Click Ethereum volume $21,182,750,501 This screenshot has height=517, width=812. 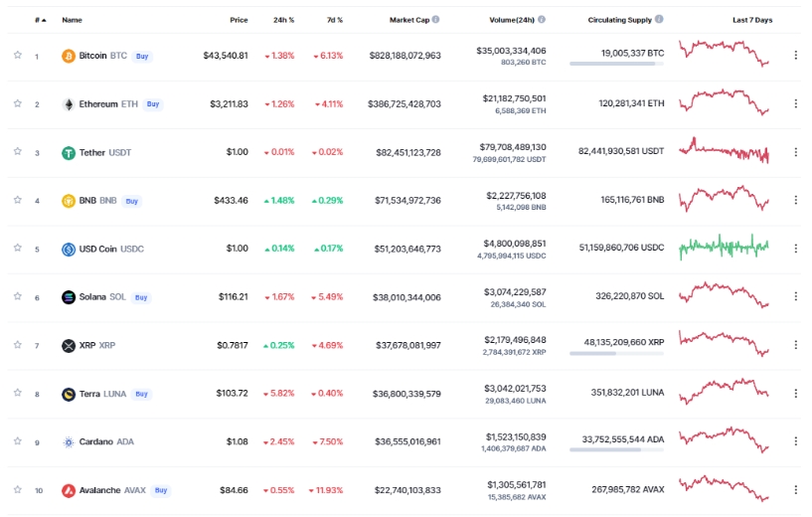coord(514,98)
